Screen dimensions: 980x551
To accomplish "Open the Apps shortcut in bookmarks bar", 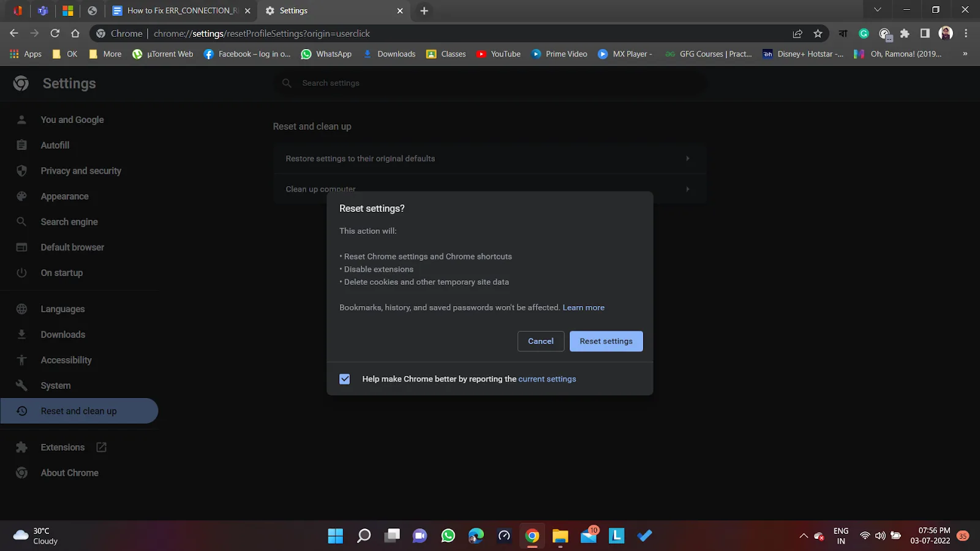I will pyautogui.click(x=26, y=54).
